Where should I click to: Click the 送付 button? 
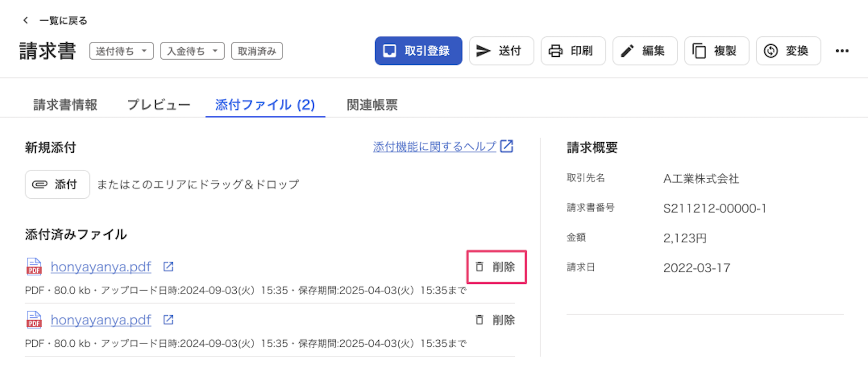coord(502,51)
